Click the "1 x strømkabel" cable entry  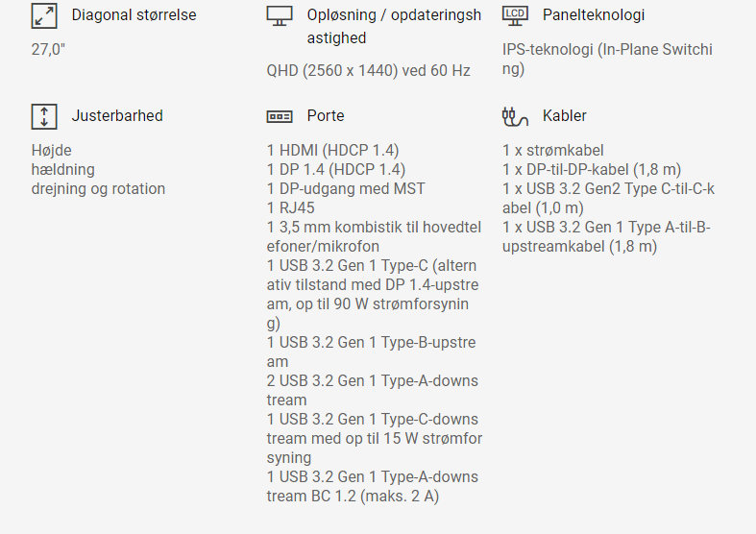click(x=554, y=151)
